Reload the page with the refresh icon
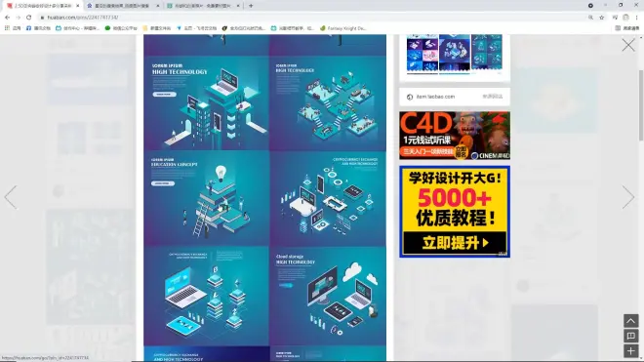Viewport: 644px width, 362px height. 28,18
